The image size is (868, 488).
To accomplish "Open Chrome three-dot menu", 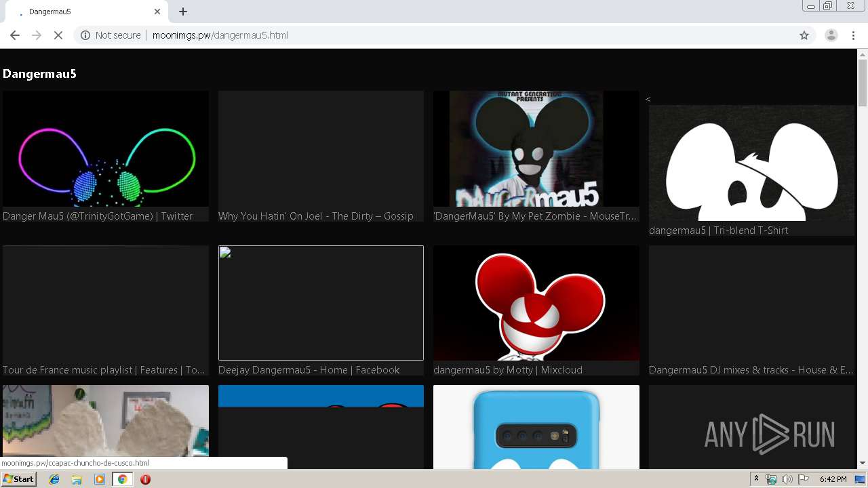I will (853, 35).
